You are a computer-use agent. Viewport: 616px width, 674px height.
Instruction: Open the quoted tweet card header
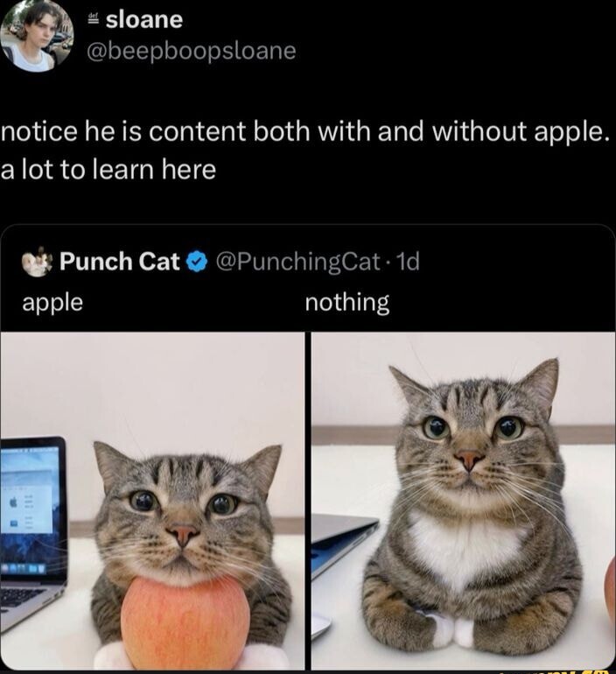(308, 262)
